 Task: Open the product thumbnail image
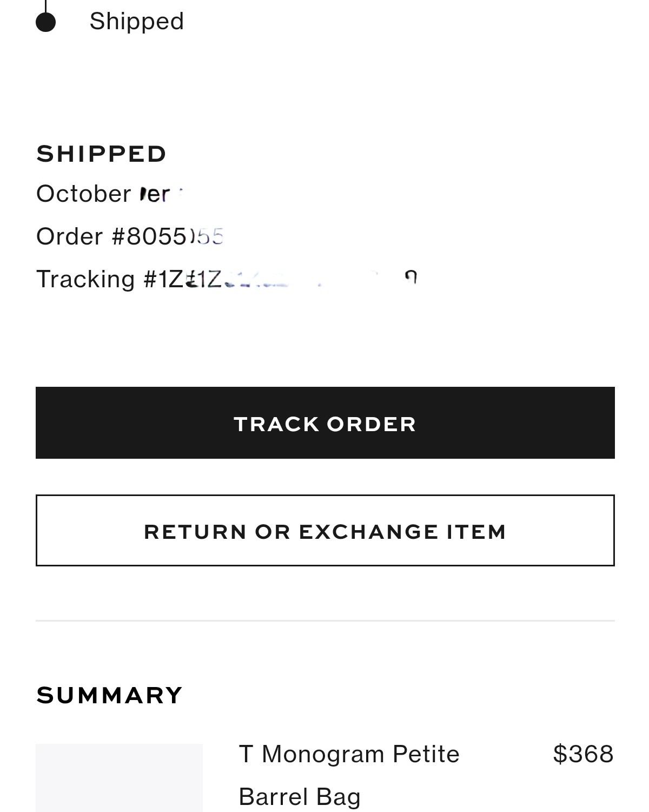point(119,777)
